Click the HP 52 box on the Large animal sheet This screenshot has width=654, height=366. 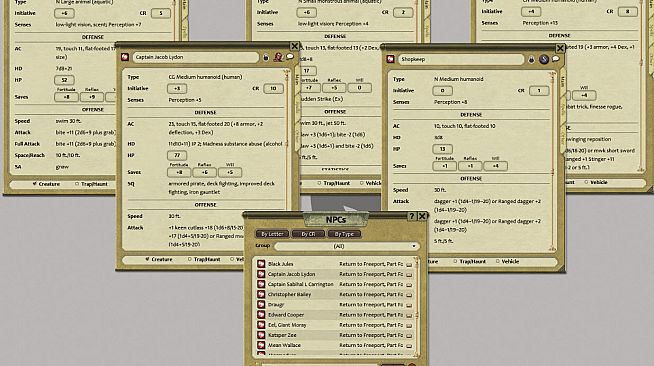coord(64,80)
